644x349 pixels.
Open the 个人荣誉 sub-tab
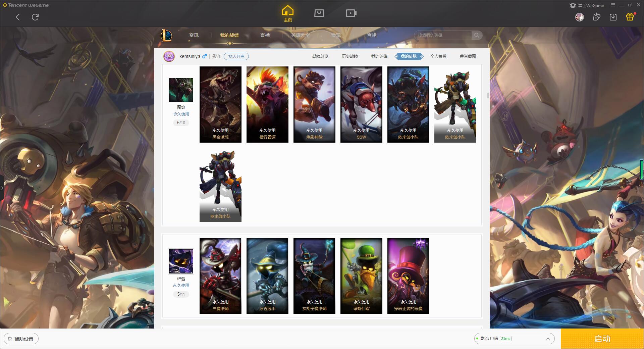(x=438, y=56)
